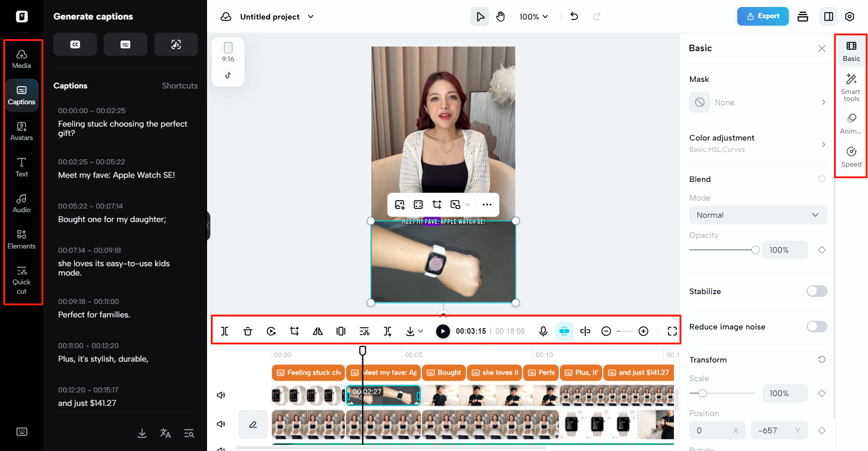The height and width of the screenshot is (451, 868).
Task: Zoom in the timeline with plus icon
Action: coord(643,331)
